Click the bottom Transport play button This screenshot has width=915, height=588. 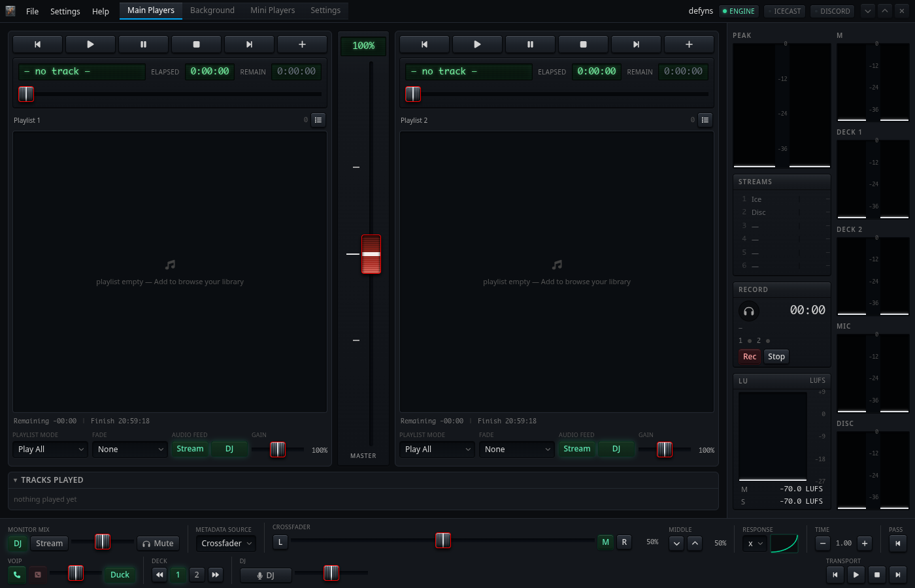pos(856,575)
